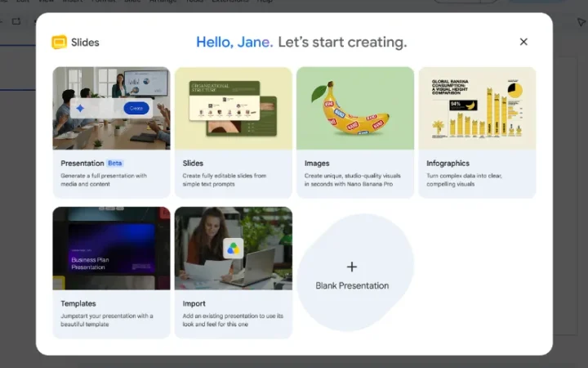The height and width of the screenshot is (368, 588).
Task: Click 'Turn complex data into clear' description
Action: click(464, 180)
